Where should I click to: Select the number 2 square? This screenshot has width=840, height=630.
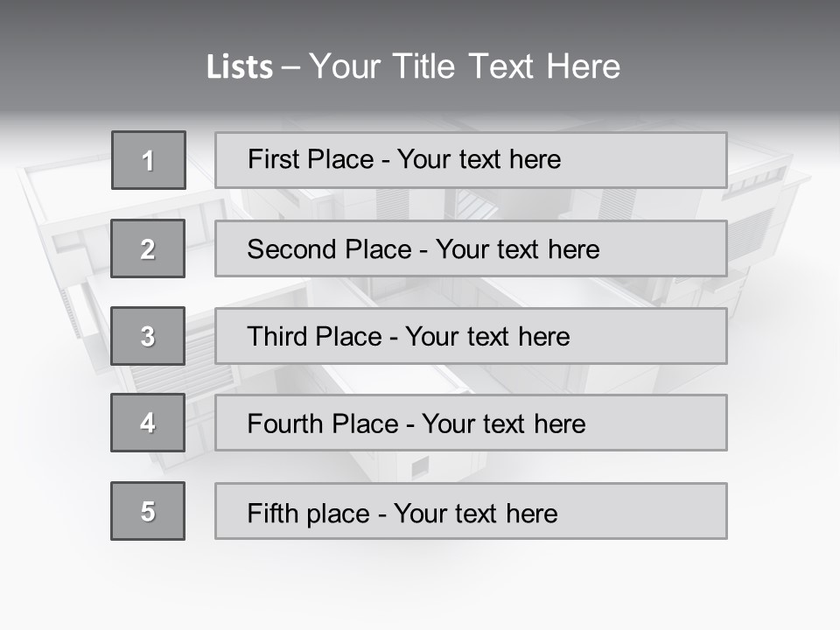[x=148, y=248]
